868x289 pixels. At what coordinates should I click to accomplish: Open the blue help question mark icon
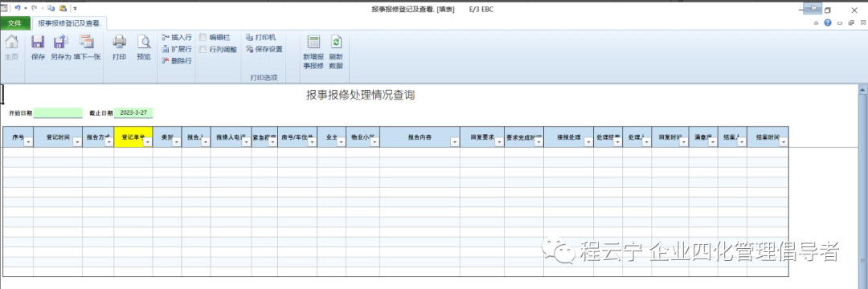(x=828, y=22)
